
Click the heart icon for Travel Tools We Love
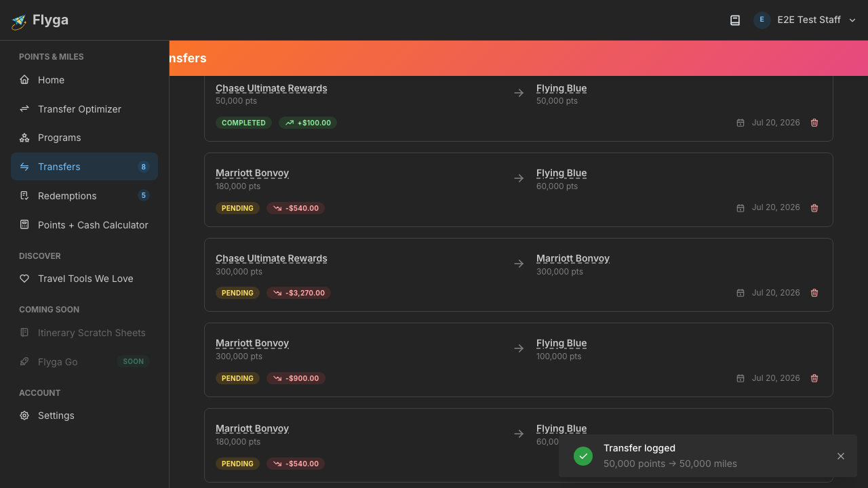[24, 279]
